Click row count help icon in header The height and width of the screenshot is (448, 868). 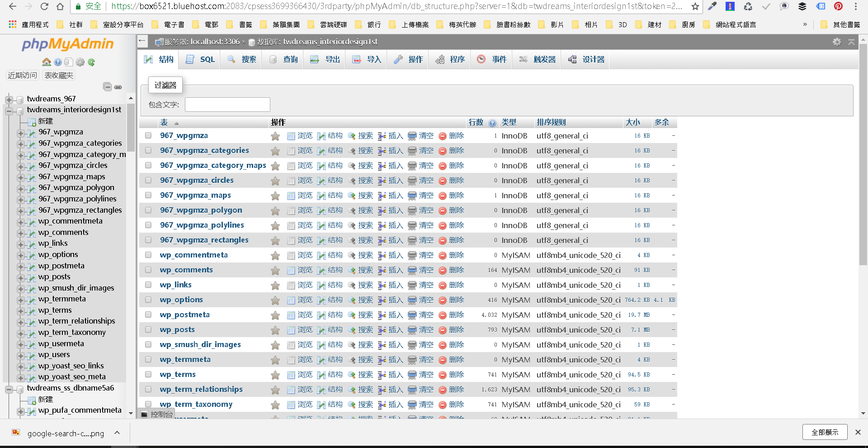492,123
